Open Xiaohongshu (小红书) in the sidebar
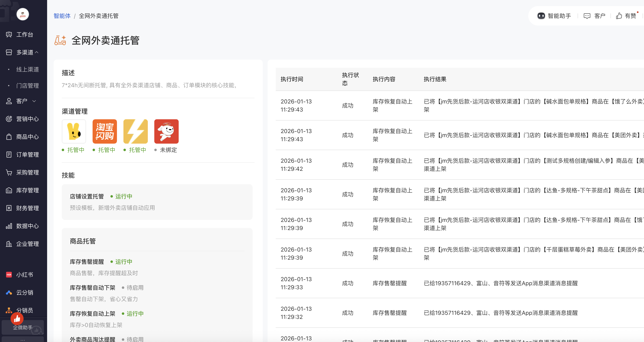 click(24, 274)
